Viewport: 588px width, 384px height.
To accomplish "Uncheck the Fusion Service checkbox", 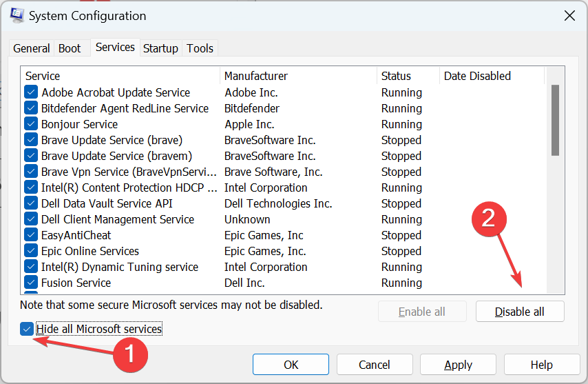I will point(31,283).
